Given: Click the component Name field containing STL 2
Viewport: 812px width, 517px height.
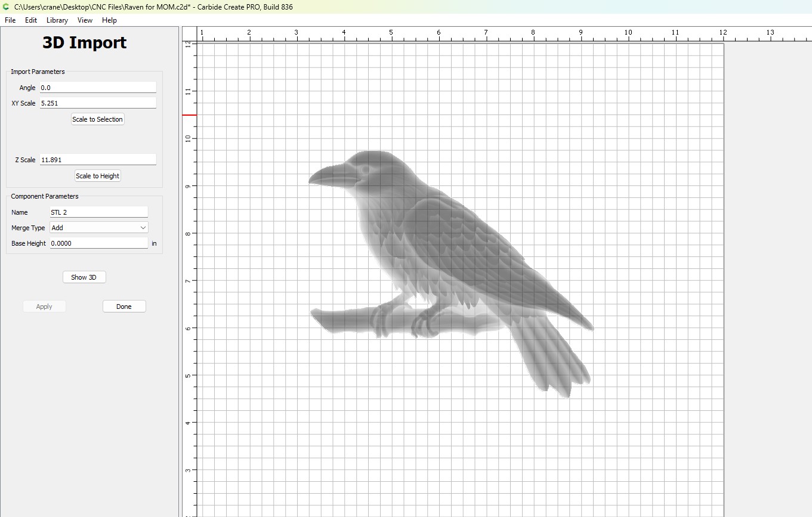Looking at the screenshot, I should coord(98,212).
